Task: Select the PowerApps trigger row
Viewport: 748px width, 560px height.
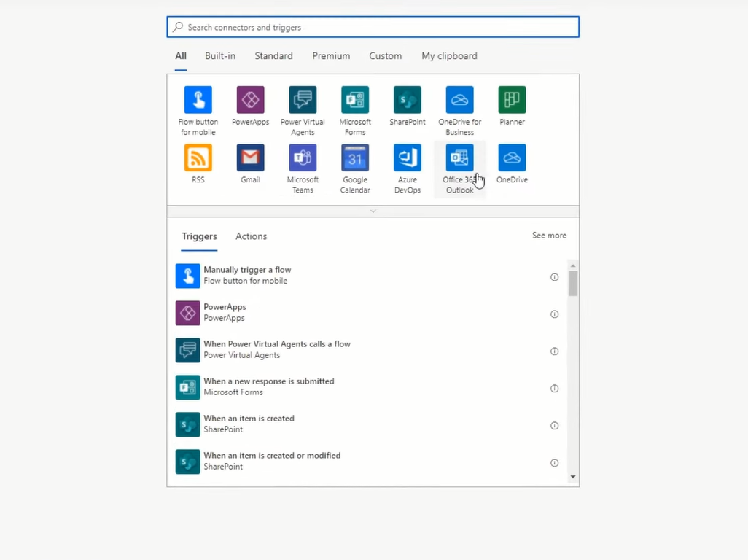Action: [x=367, y=313]
